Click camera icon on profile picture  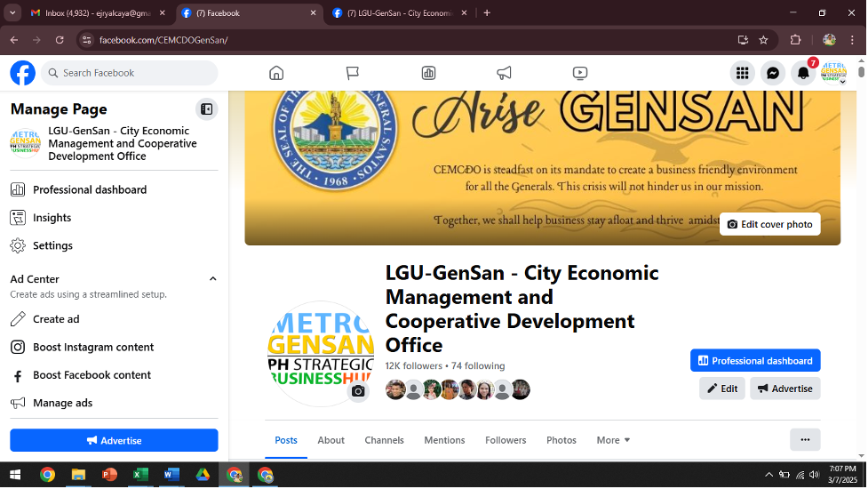pyautogui.click(x=358, y=391)
